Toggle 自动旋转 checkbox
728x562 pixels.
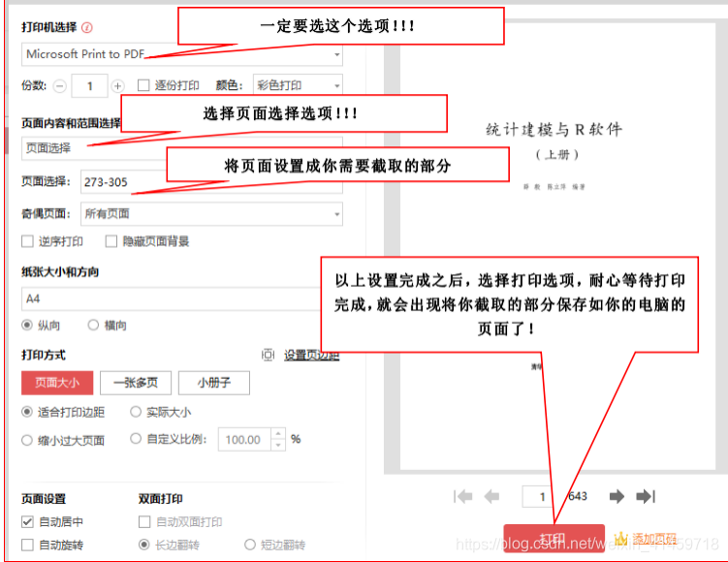27,545
